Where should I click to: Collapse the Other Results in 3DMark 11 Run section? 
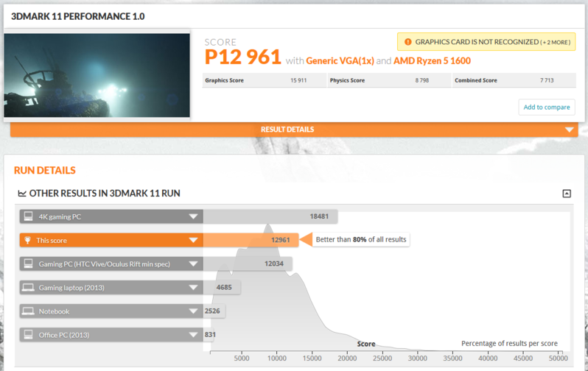tap(566, 194)
